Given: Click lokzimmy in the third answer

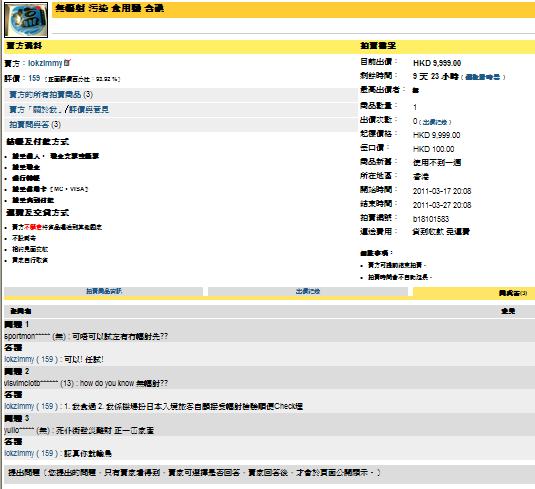Looking at the screenshot, I should pyautogui.click(x=19, y=454).
